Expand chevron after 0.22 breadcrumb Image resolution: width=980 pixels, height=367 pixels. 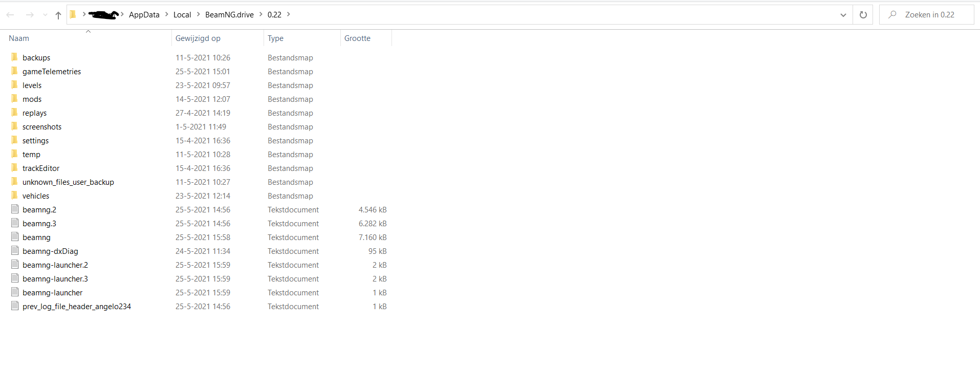pos(289,14)
